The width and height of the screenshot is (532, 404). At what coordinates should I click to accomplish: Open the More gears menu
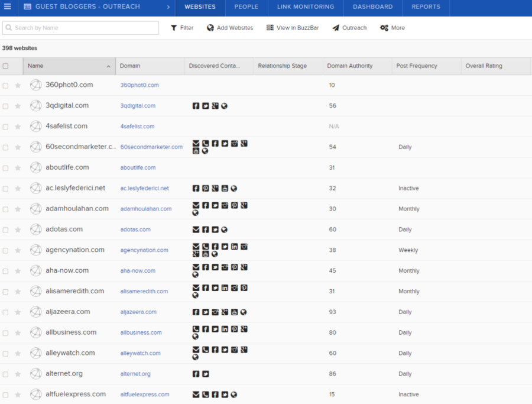pos(392,28)
